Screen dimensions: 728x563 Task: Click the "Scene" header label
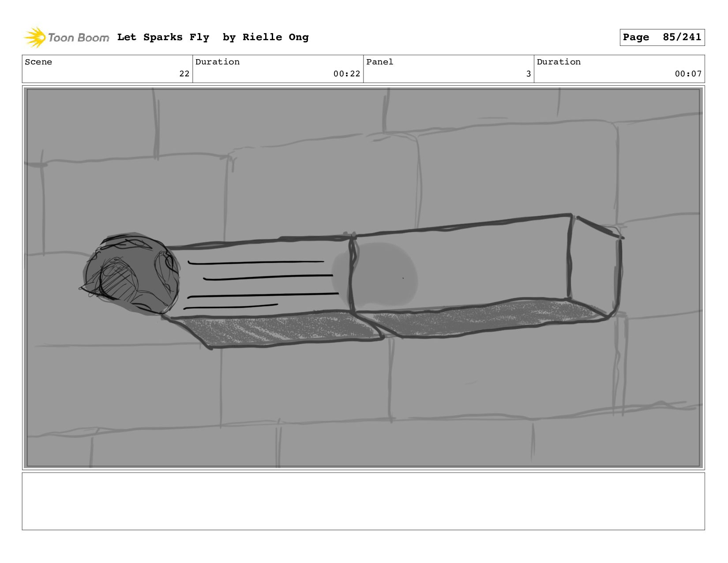coord(38,62)
